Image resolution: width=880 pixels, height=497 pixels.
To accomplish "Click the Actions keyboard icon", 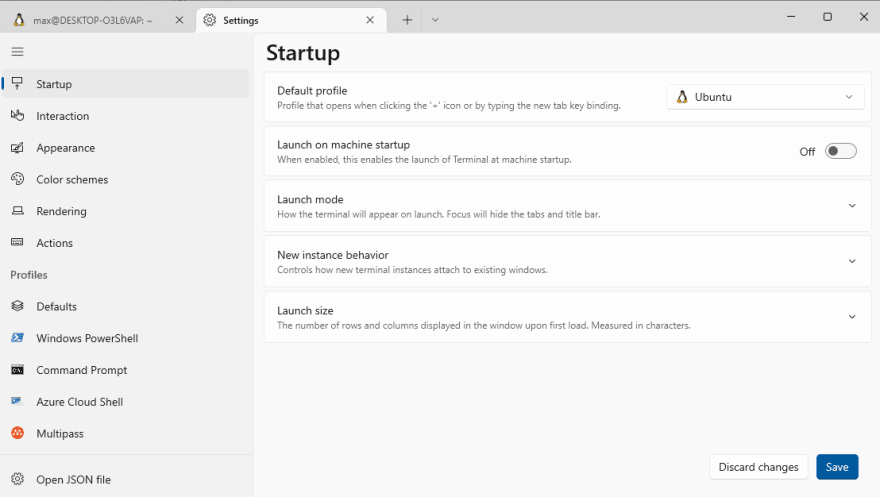I will [17, 242].
